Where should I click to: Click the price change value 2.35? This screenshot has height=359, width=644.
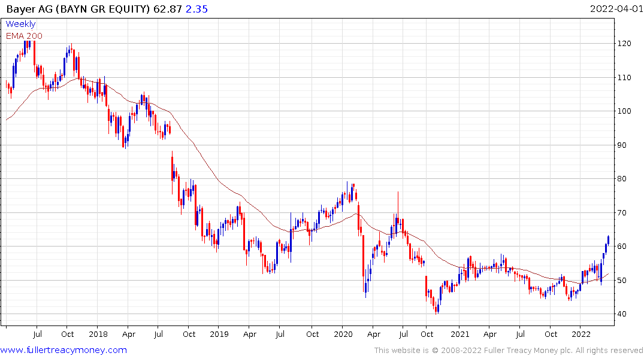(x=196, y=9)
